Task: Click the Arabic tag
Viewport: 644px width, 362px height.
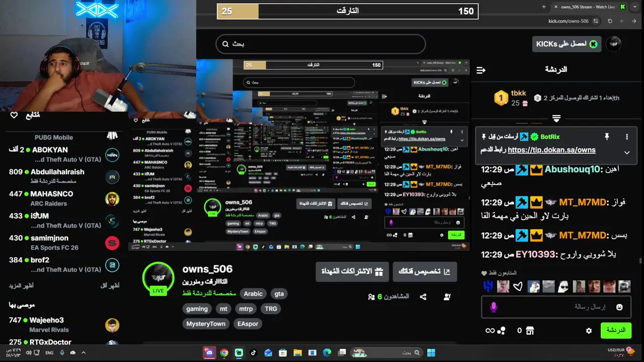Action: tap(253, 294)
